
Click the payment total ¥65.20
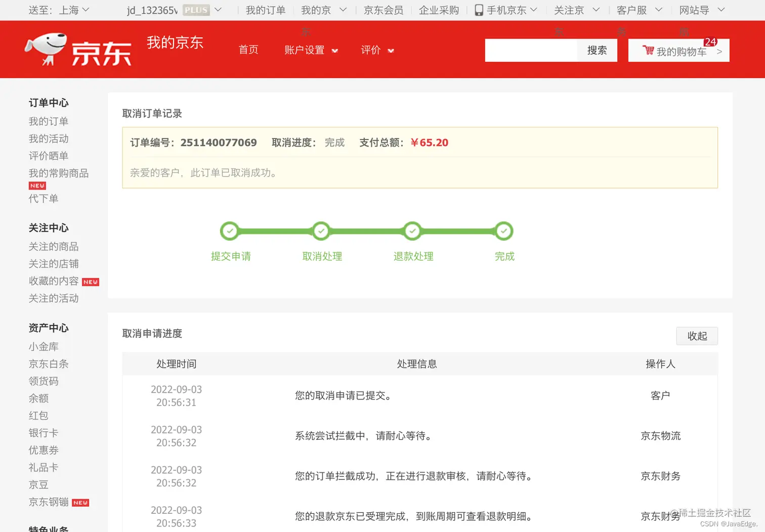coord(429,143)
